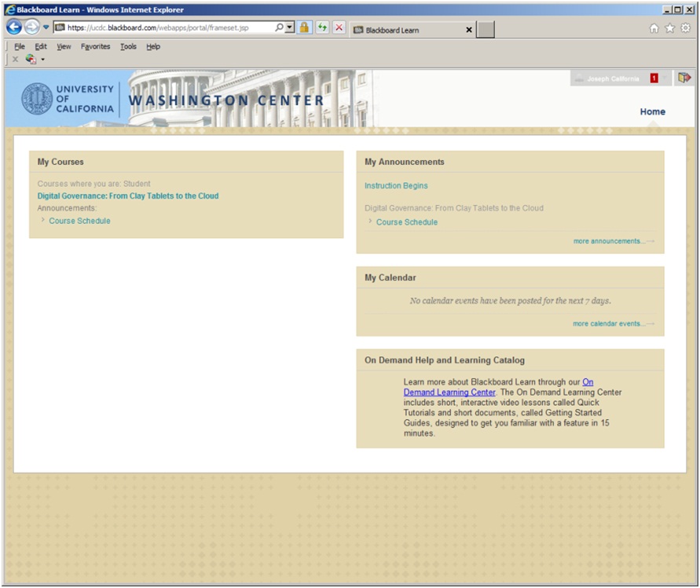The image size is (700, 588).
Task: Click the page favicon in address bar
Action: point(60,27)
